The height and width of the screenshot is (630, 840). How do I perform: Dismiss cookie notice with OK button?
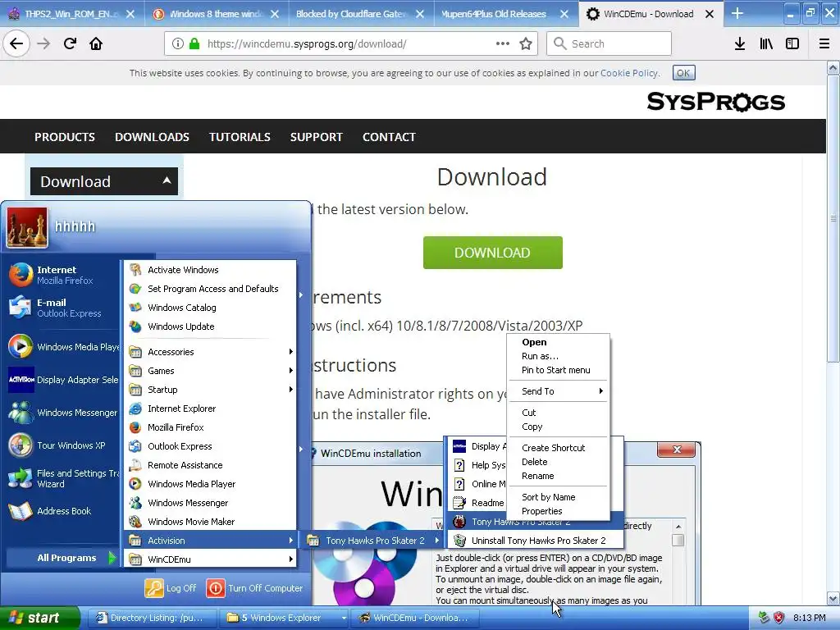(683, 73)
